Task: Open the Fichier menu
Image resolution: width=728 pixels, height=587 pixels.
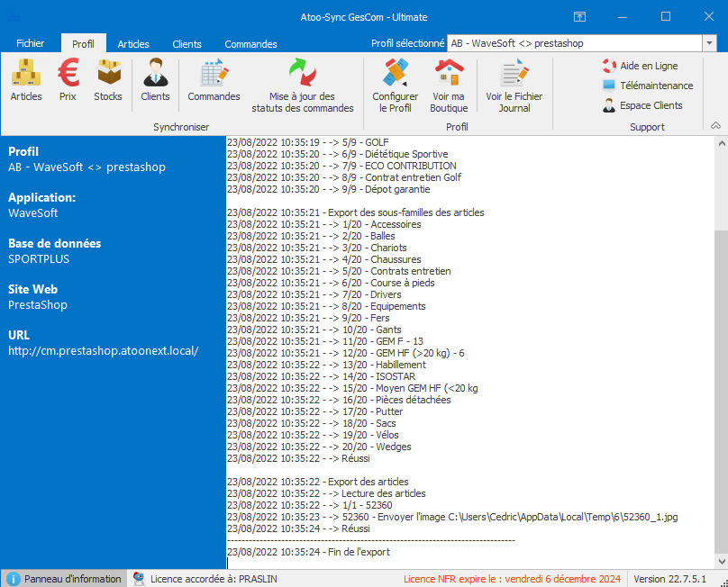Action: point(30,43)
